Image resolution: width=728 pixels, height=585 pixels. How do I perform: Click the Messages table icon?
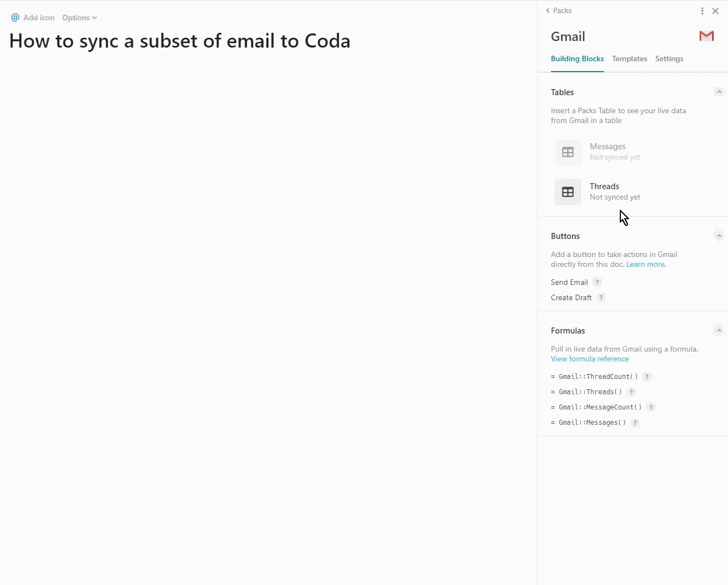568,153
